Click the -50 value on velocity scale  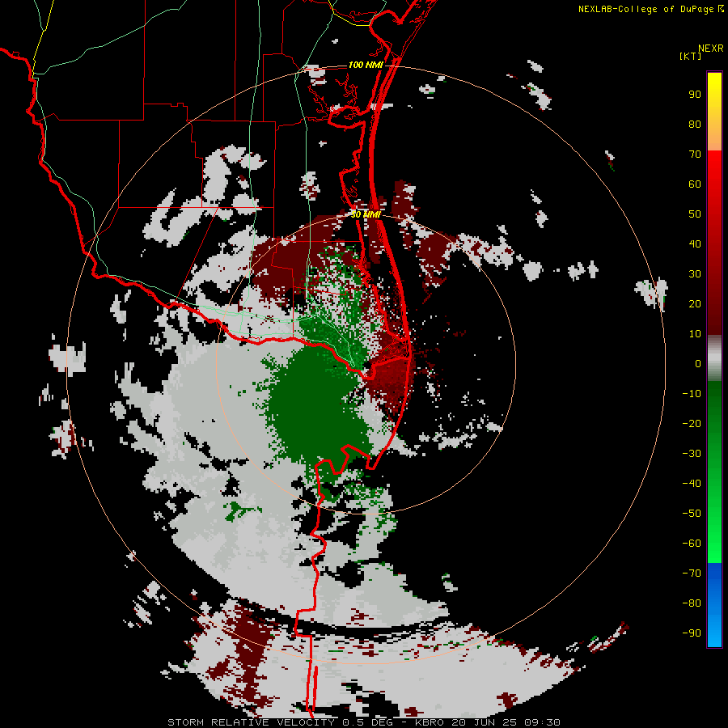[x=692, y=514]
